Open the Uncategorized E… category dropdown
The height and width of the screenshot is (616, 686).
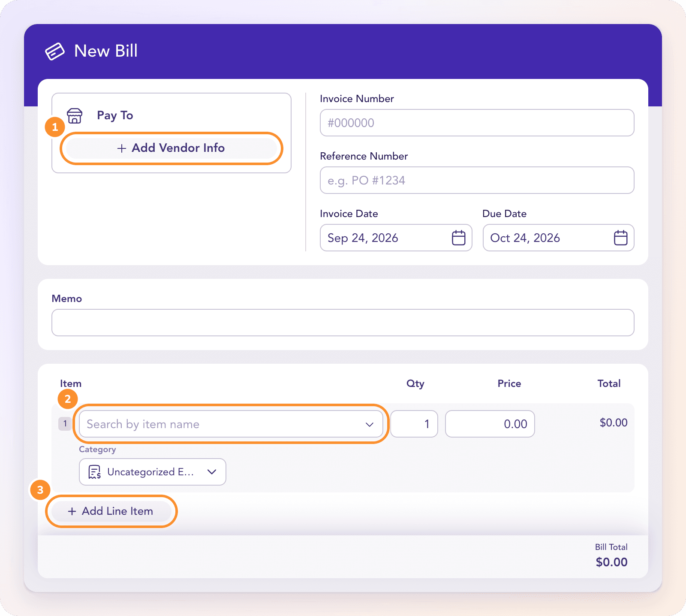click(153, 472)
